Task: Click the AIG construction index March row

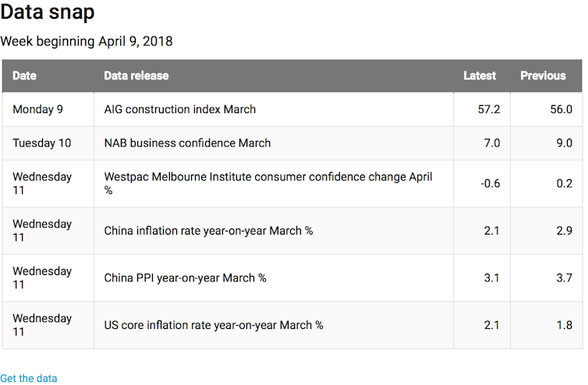Action: 180,110
